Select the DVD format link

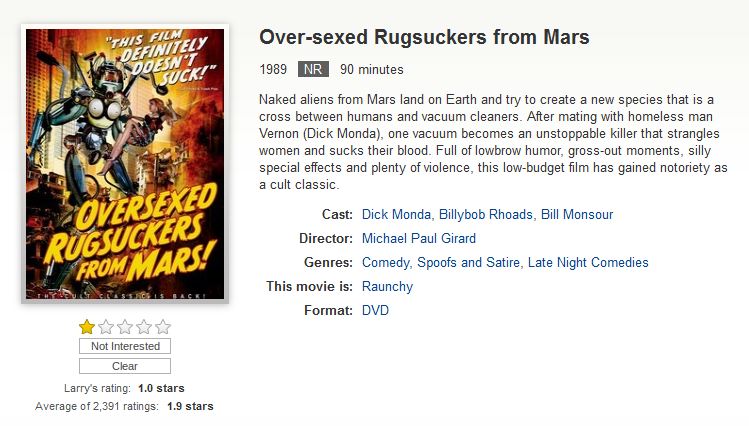click(x=375, y=310)
